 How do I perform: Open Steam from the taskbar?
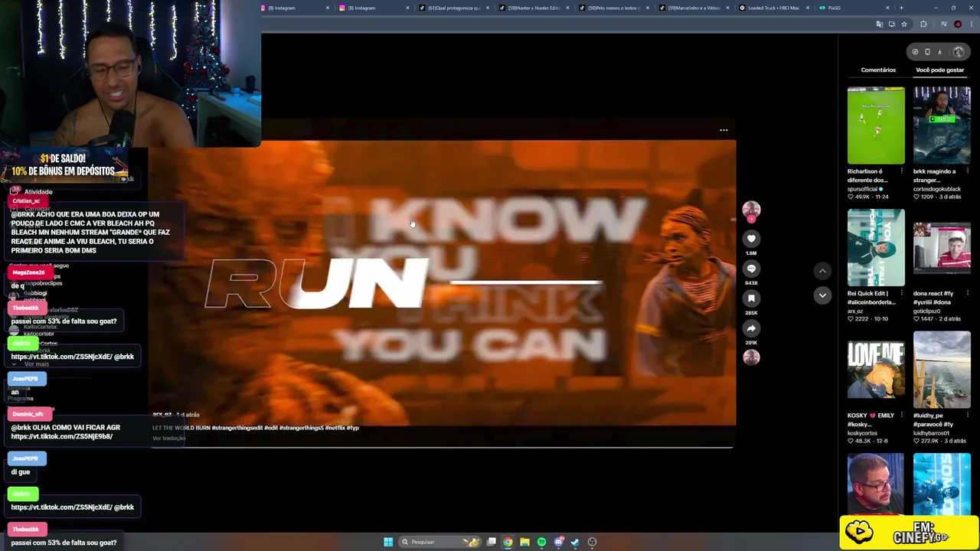point(575,542)
